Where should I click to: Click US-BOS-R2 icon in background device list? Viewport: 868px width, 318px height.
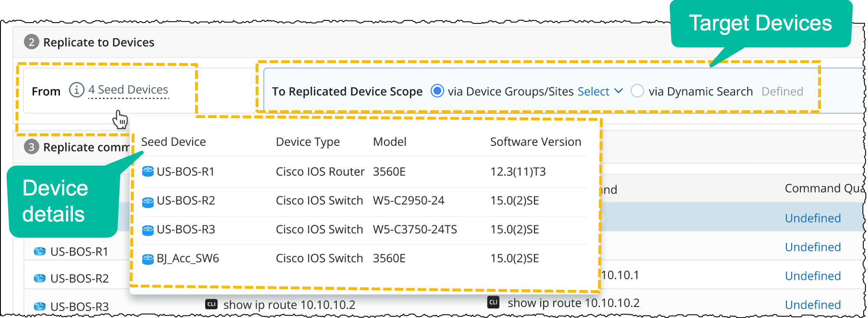pyautogui.click(x=39, y=278)
